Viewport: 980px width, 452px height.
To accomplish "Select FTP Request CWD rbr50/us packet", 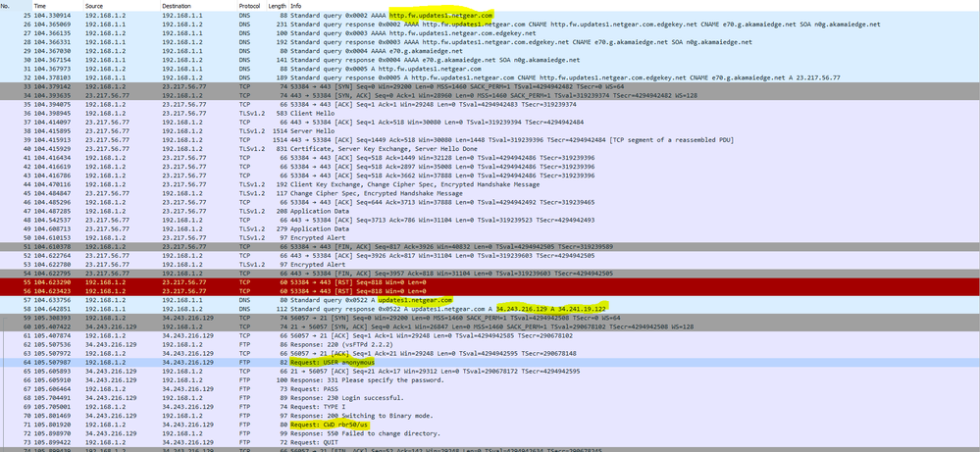I will (x=490, y=425).
